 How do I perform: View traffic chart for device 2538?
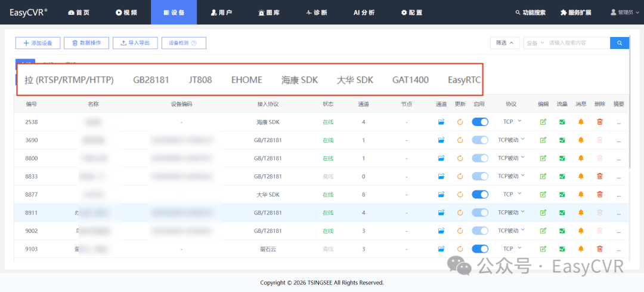coord(562,122)
